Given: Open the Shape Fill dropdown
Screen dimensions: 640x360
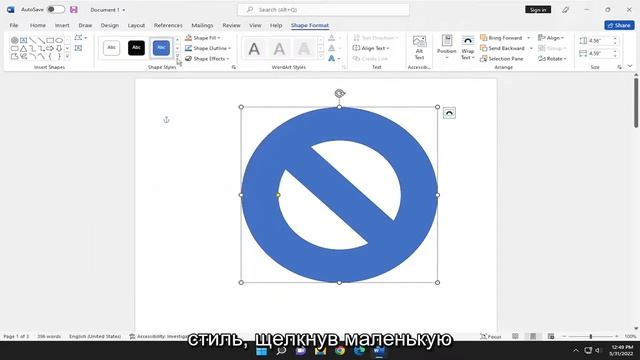Looking at the screenshot, I should coord(203,38).
